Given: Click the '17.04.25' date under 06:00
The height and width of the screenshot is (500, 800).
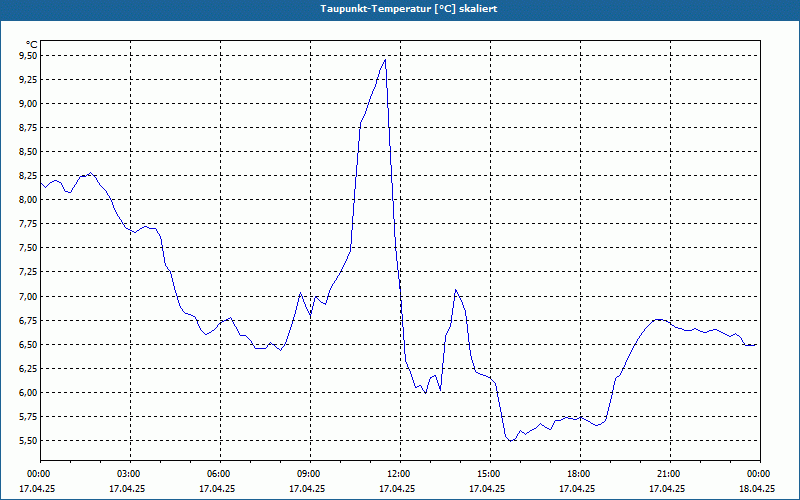Looking at the screenshot, I should click(217, 488).
